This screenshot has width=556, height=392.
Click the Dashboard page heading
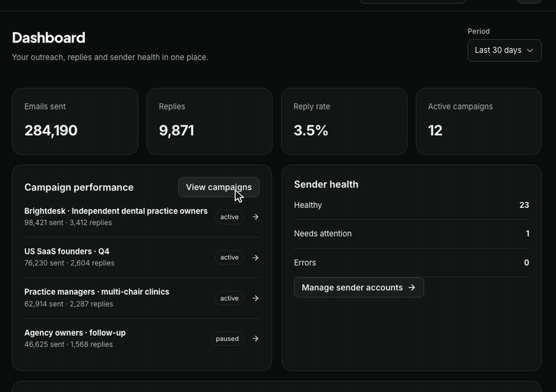point(49,38)
